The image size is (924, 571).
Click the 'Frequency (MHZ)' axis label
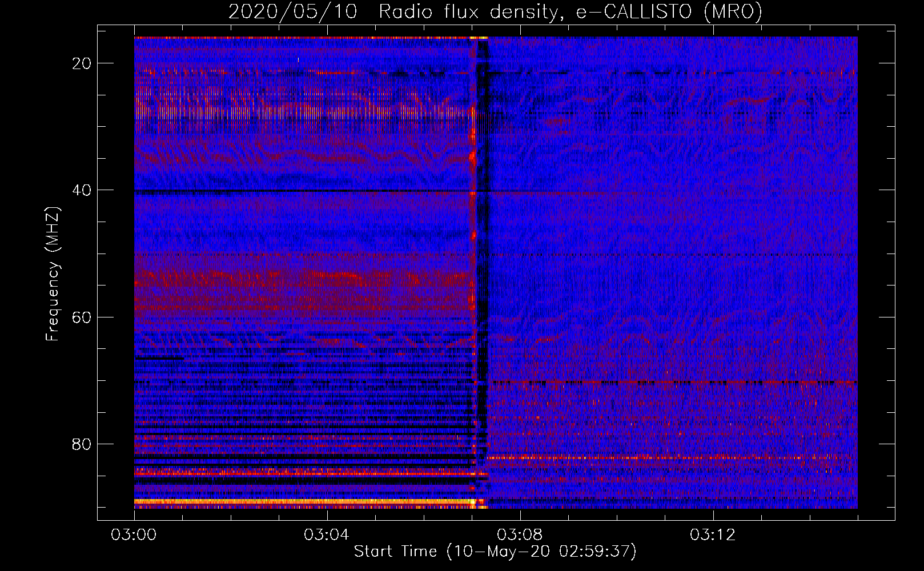coord(53,274)
